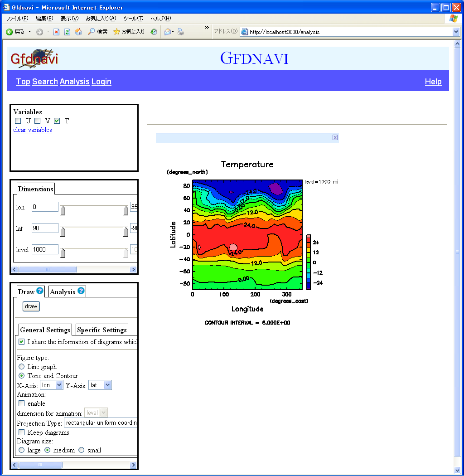Expand the Projection Type dropdown
The image size is (464, 476).
tap(101, 423)
